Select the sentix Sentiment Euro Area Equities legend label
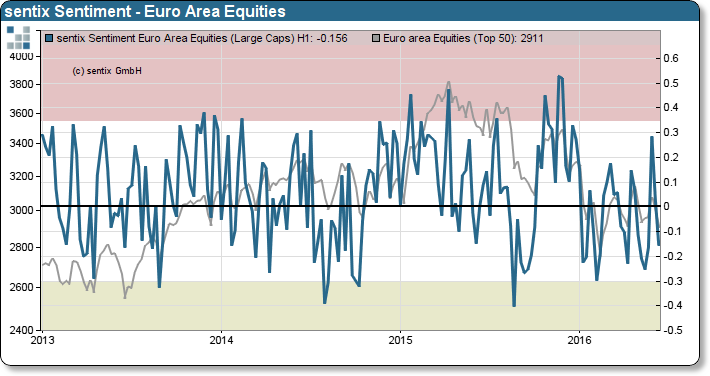710x376 pixels. [x=202, y=38]
